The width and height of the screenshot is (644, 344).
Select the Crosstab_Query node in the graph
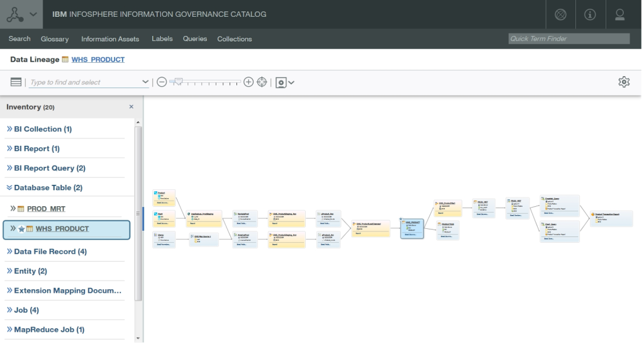click(x=559, y=206)
